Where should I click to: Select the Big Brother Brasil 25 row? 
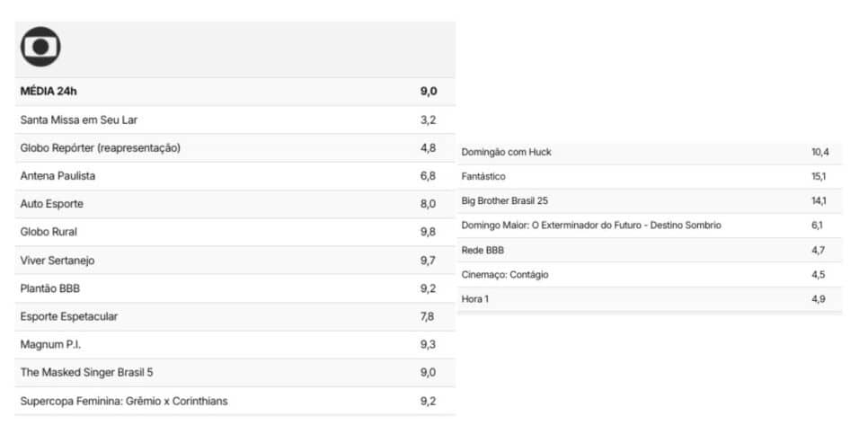tap(650, 201)
